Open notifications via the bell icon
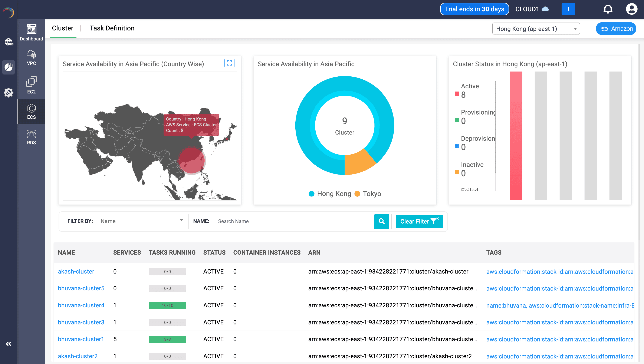This screenshot has height=364, width=644. pyautogui.click(x=608, y=9)
